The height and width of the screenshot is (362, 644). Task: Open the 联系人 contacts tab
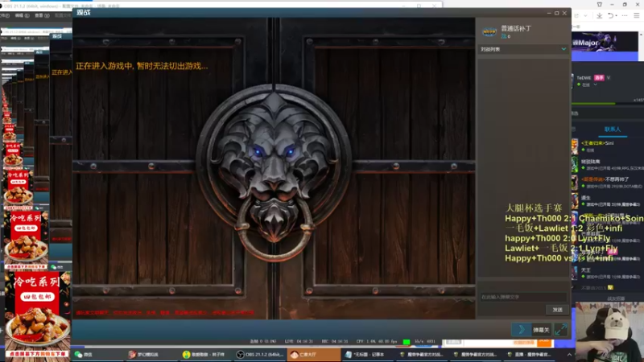pyautogui.click(x=612, y=130)
